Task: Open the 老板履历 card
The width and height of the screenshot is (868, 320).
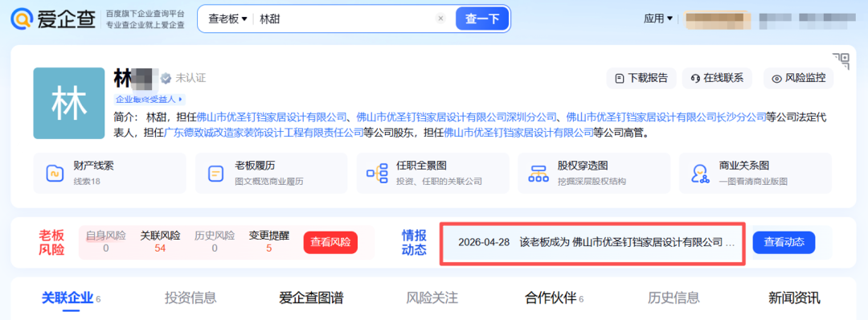Action: click(271, 173)
